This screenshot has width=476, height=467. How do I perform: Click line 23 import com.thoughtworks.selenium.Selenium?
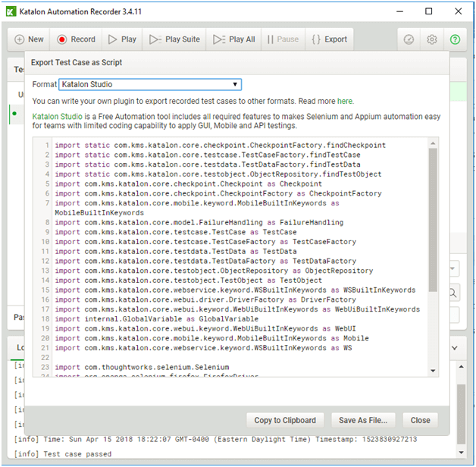click(142, 368)
